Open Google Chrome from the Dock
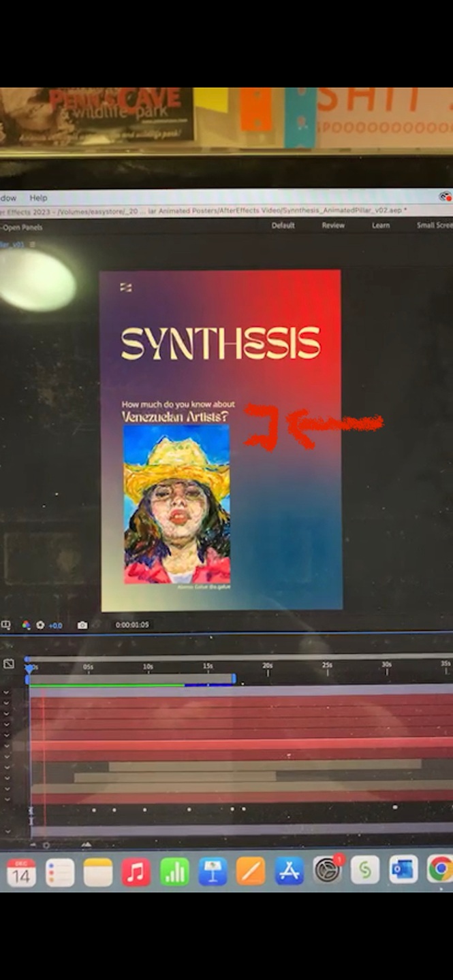 [440, 869]
